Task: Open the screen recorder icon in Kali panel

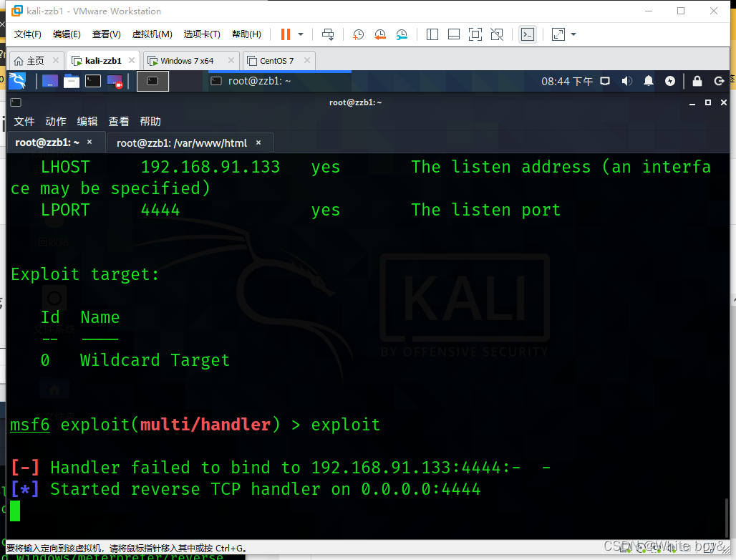Action: (115, 81)
